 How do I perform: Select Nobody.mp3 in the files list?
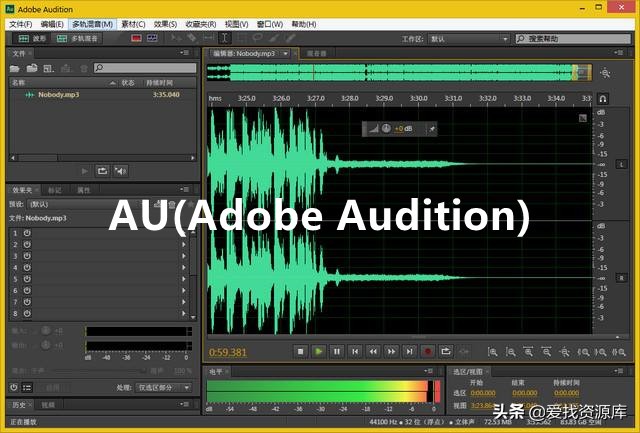58,95
